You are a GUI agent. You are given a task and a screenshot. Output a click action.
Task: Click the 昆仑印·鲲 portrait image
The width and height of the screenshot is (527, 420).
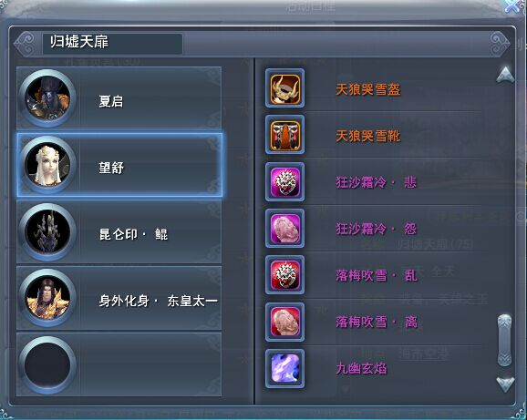(47, 231)
